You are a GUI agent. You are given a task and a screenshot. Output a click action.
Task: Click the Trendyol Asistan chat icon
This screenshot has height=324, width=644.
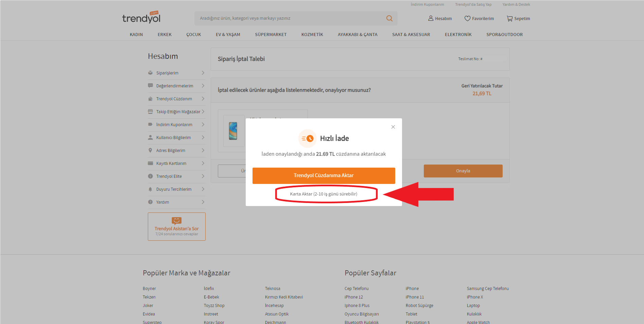176,221
